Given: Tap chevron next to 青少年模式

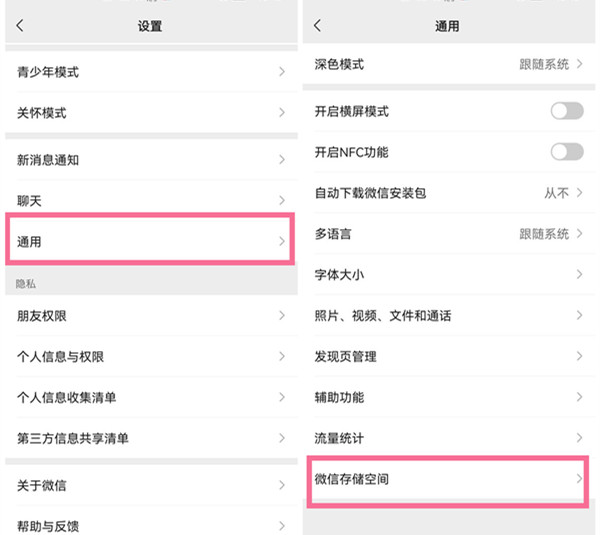Looking at the screenshot, I should pyautogui.click(x=282, y=72).
